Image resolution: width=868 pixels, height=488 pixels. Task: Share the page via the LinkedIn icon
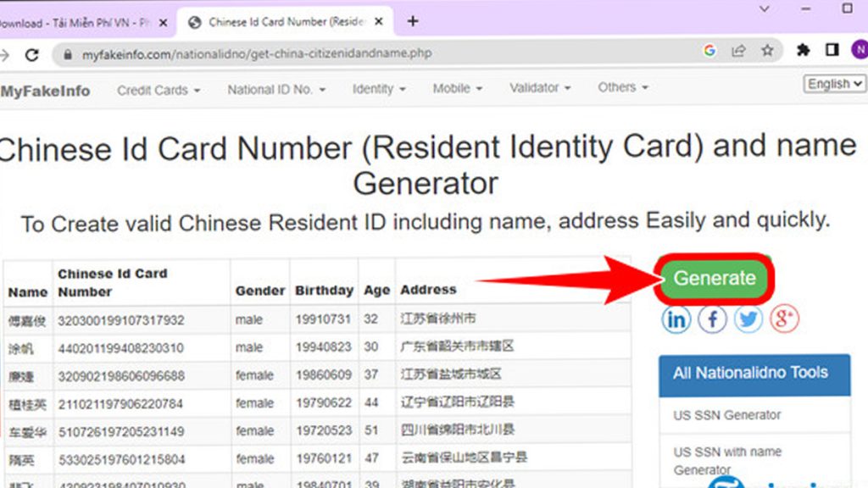(676, 319)
